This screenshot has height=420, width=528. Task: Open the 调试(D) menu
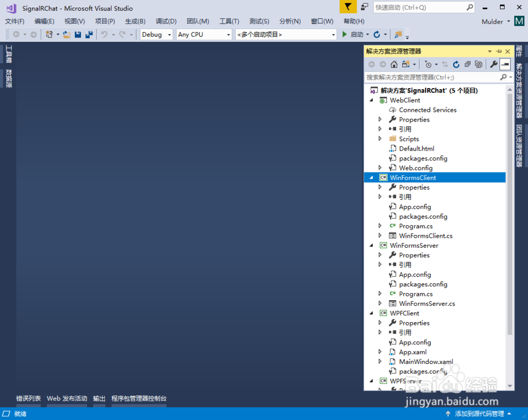(x=166, y=21)
